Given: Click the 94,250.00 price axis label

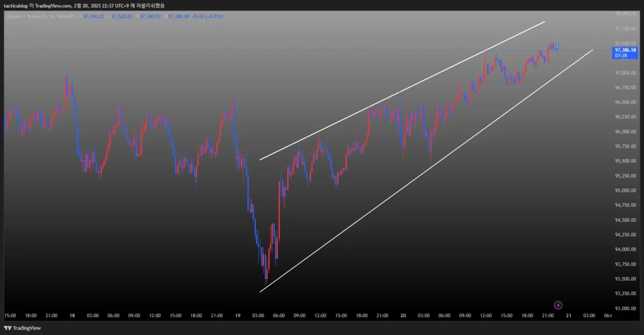Looking at the screenshot, I should (625, 235).
